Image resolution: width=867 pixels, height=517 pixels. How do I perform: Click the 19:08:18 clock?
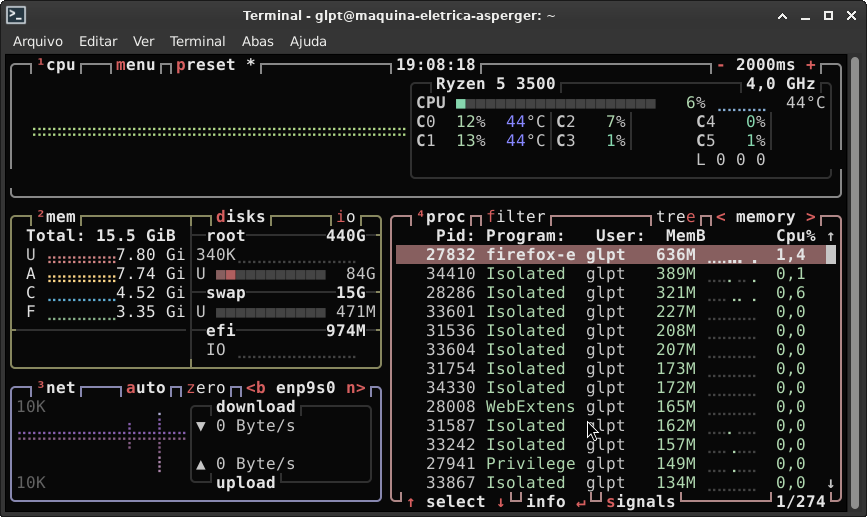coord(436,65)
